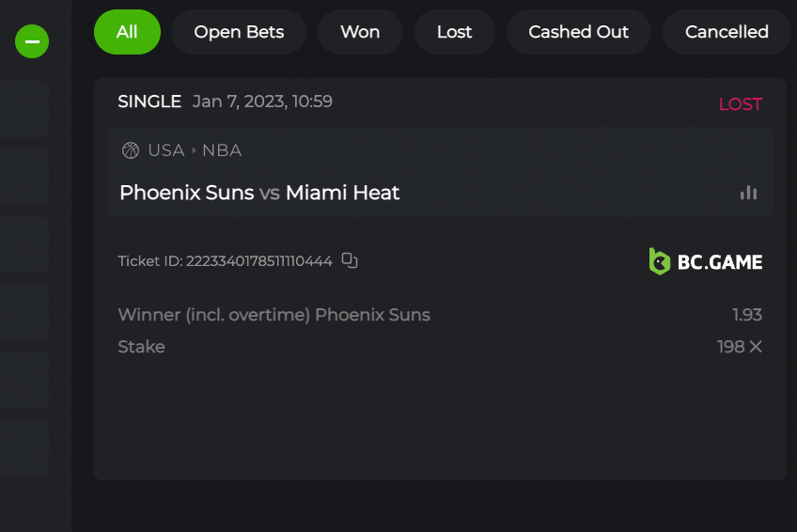Open the Cancelled bets filter
This screenshot has width=797, height=532.
coord(727,32)
